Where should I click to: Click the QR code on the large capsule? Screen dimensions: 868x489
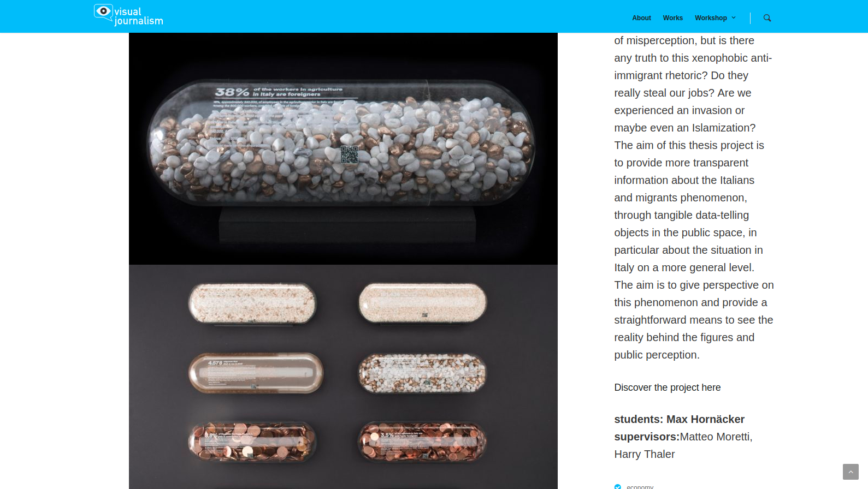point(350,154)
